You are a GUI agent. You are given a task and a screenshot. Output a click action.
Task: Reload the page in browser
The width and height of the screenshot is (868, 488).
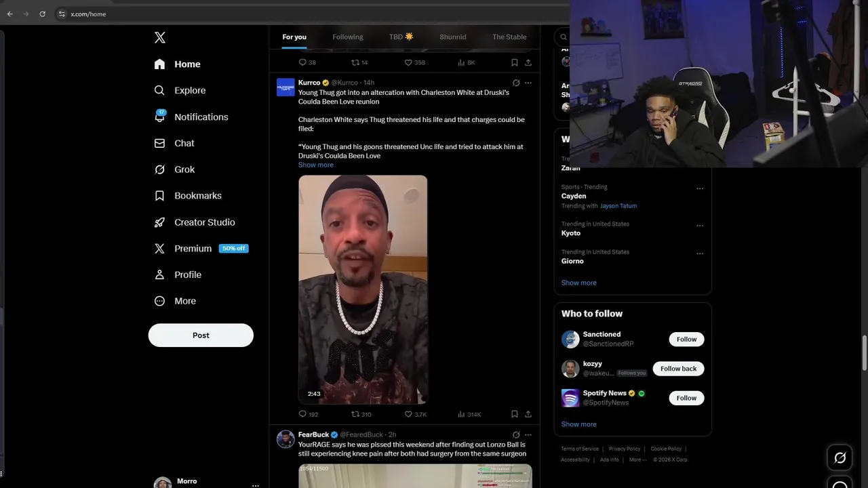(x=42, y=14)
